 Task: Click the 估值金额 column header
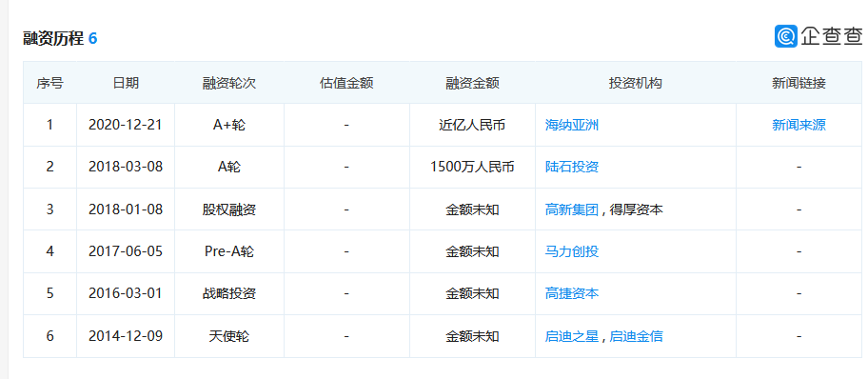[x=346, y=83]
